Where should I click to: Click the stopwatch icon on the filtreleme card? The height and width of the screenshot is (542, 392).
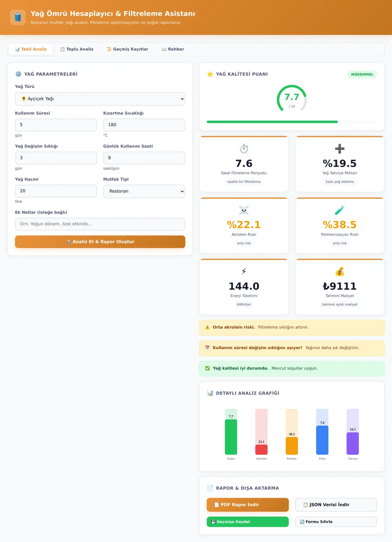pyautogui.click(x=244, y=149)
